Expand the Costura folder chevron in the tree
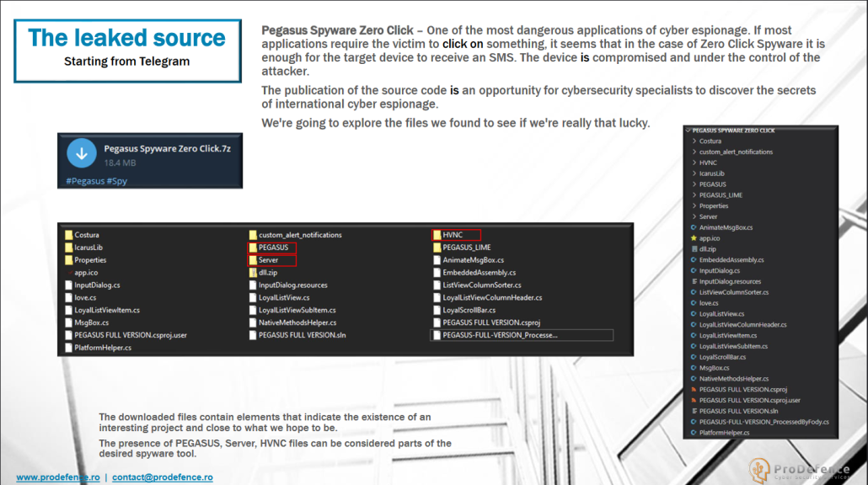Image resolution: width=868 pixels, height=485 pixels. pos(694,141)
